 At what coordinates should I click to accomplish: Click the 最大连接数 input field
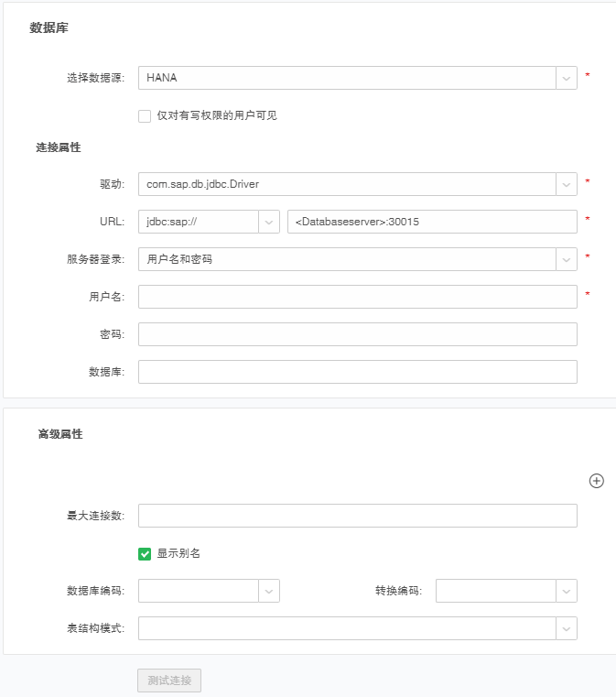pyautogui.click(x=357, y=516)
